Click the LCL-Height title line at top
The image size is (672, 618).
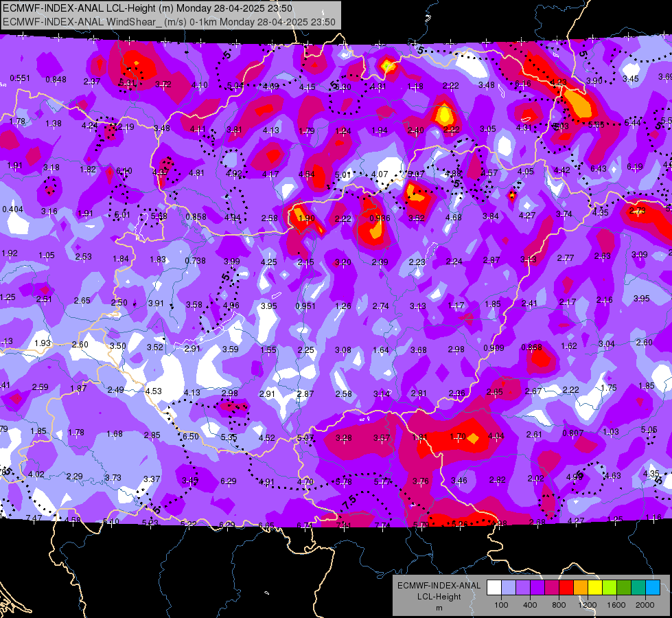tap(148, 8)
